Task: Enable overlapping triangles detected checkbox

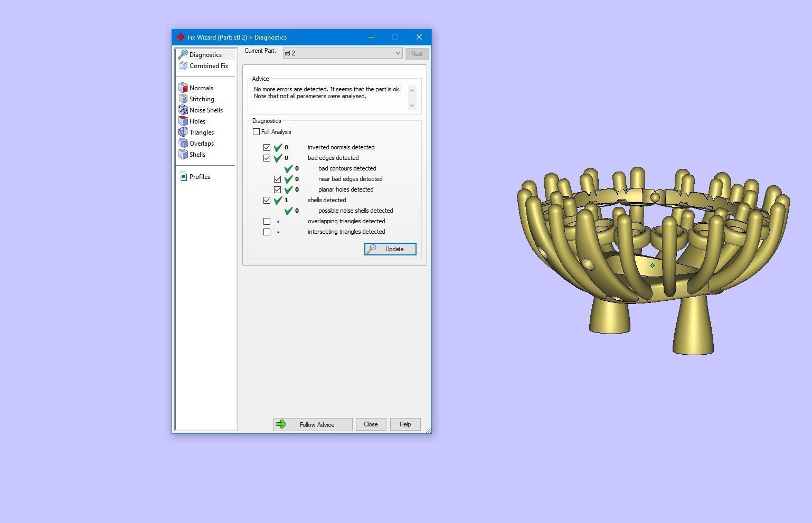Action: click(267, 222)
